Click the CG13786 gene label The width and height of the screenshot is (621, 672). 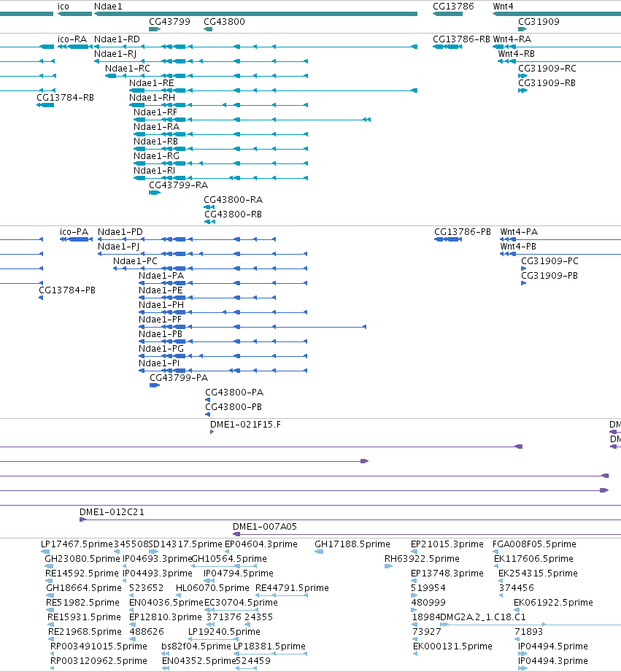click(453, 7)
